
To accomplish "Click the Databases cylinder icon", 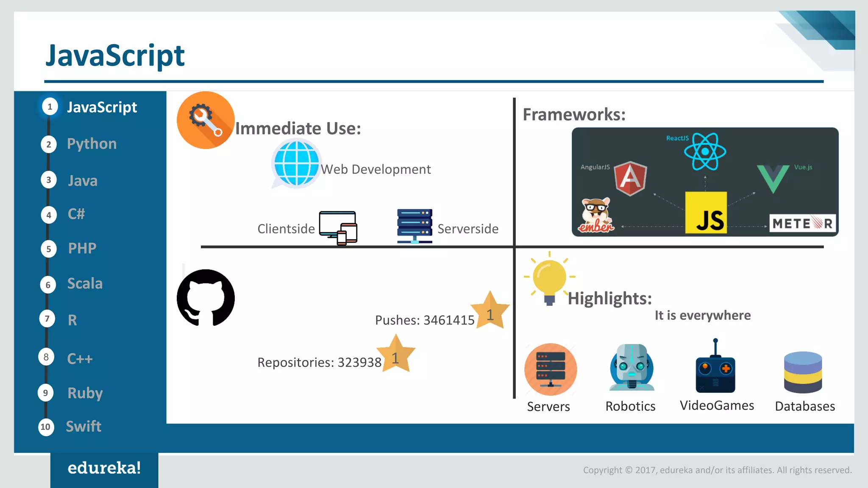I will pyautogui.click(x=803, y=372).
